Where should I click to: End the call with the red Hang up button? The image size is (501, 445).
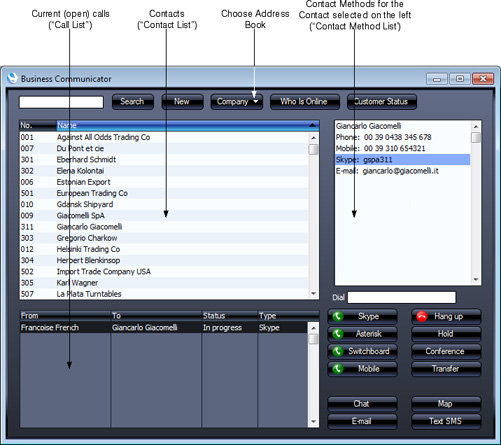[x=446, y=316]
